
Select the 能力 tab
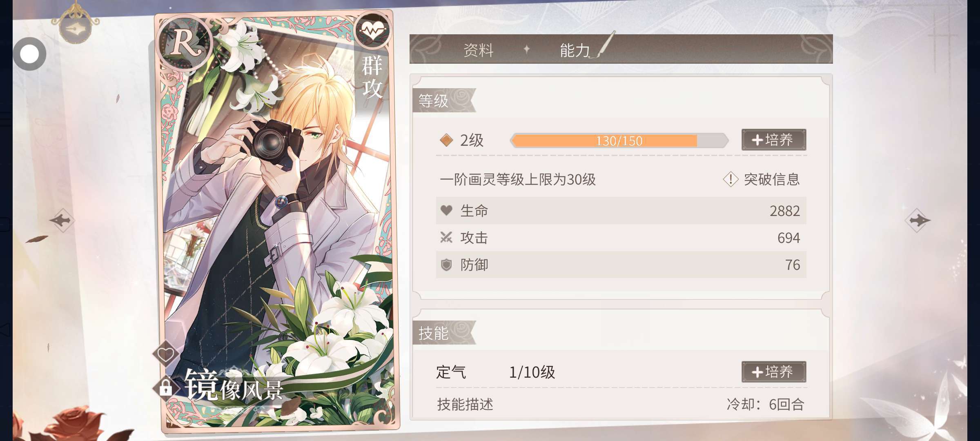tap(575, 50)
